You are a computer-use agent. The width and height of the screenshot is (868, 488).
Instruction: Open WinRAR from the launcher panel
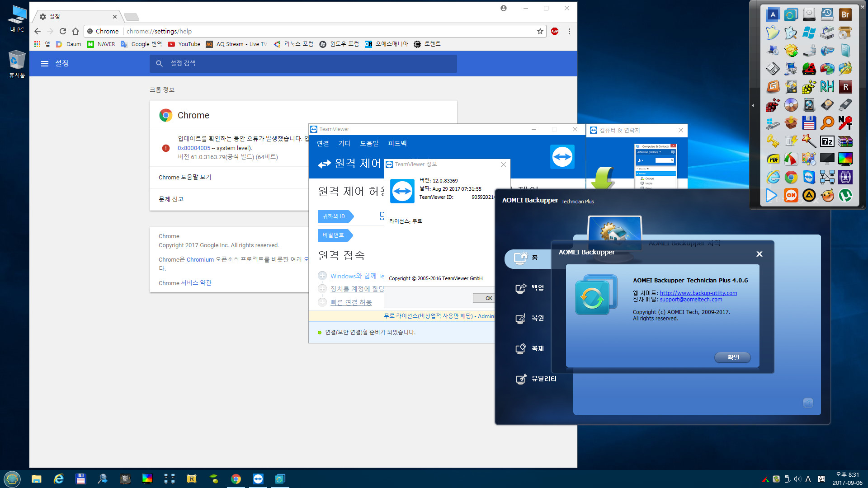point(845,141)
